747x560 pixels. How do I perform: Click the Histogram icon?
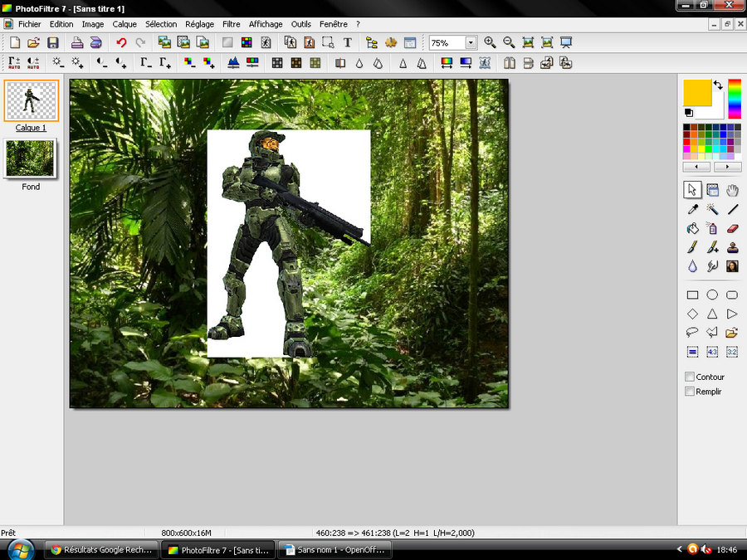pyautogui.click(x=233, y=63)
